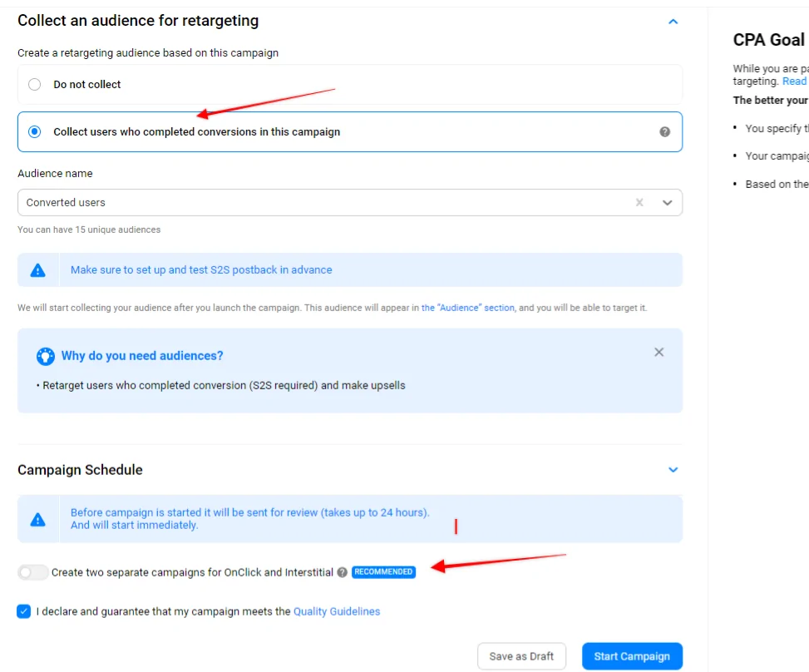Screen dimensions: 809x672
Task: Enable two separate campaigns toggle switch
Action: pyautogui.click(x=32, y=572)
